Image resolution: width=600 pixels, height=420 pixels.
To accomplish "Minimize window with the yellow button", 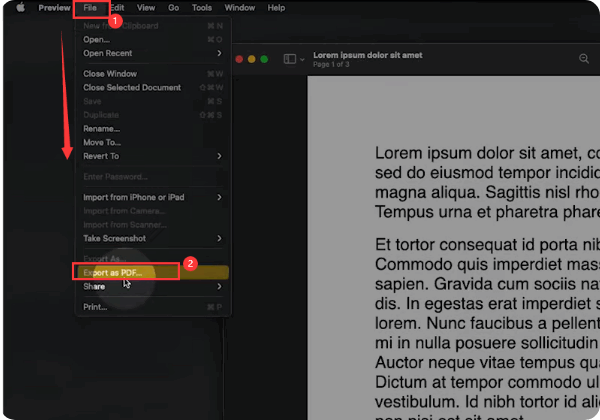I will [x=251, y=59].
